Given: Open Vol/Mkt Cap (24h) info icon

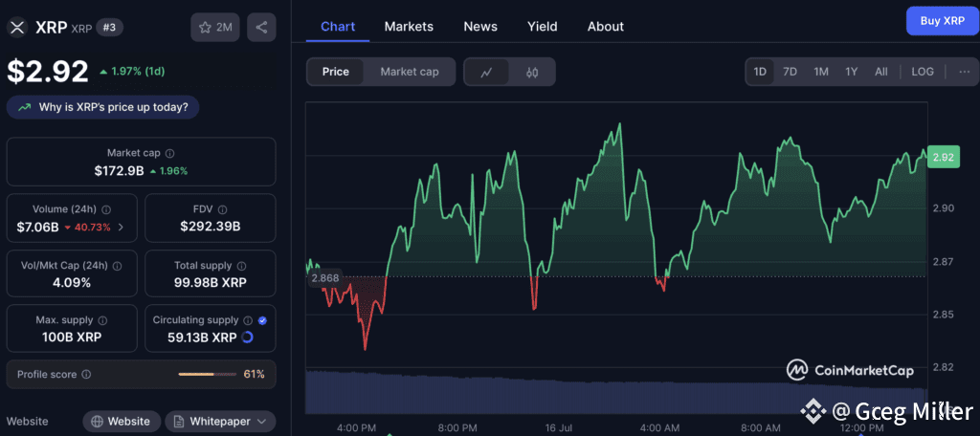Looking at the screenshot, I should pos(117,266).
